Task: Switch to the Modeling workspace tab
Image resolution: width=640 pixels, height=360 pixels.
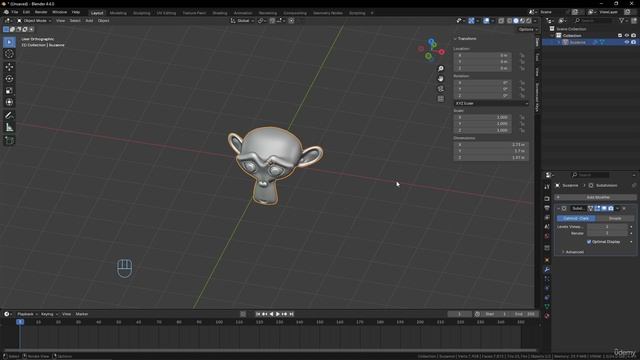Action: 118,13
